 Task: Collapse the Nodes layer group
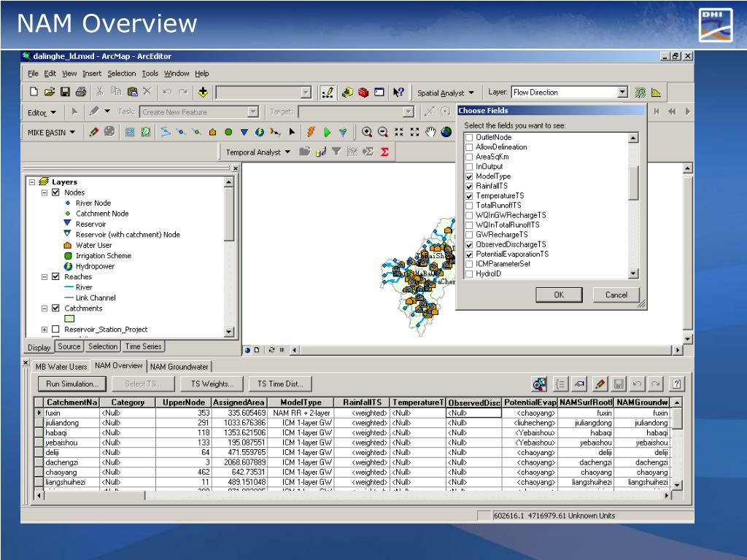44,192
